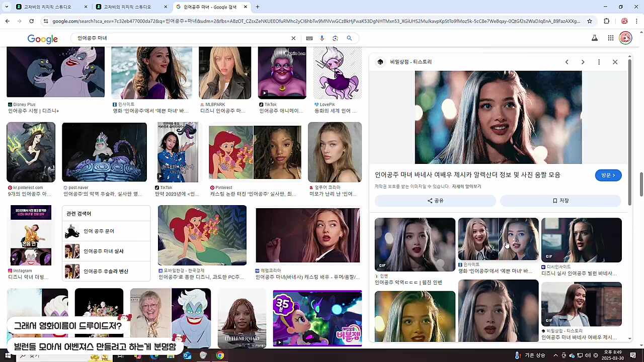Go back using the browser back arrow
Screen dimensions: 644x362
point(7,21)
